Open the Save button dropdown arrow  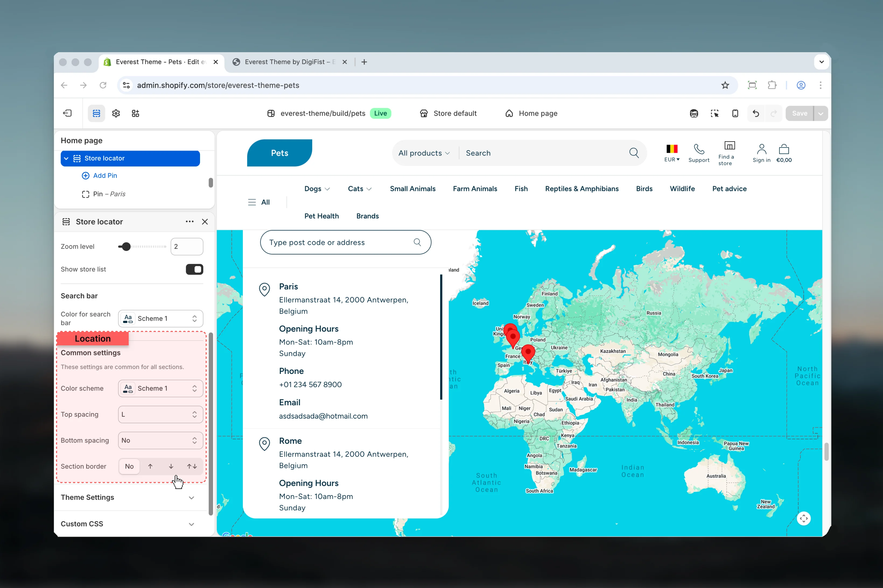click(821, 113)
